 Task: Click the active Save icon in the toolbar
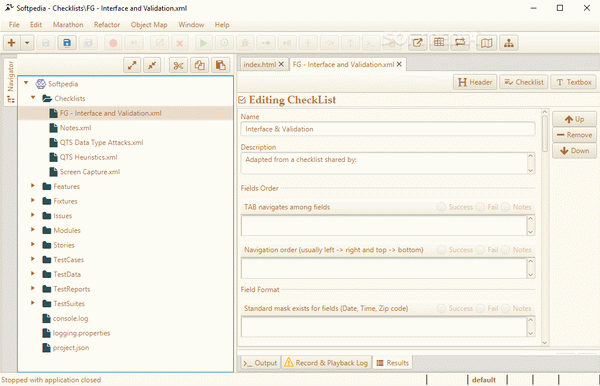[x=67, y=43]
